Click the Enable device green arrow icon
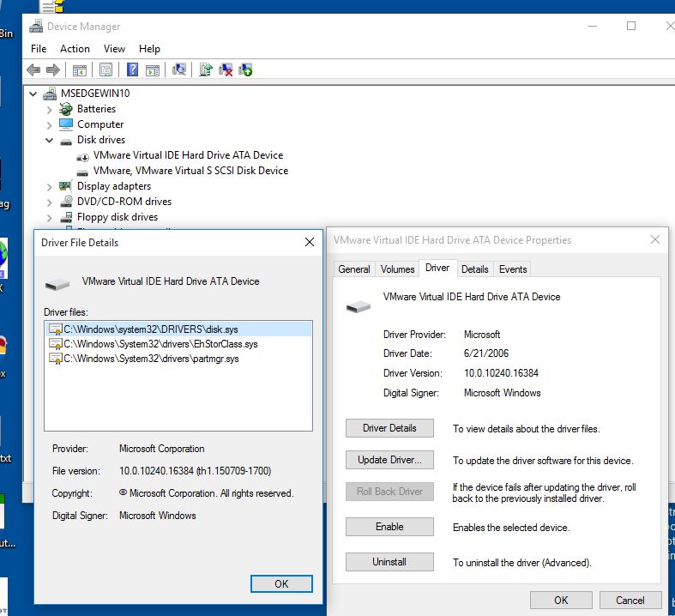 pyautogui.click(x=245, y=70)
